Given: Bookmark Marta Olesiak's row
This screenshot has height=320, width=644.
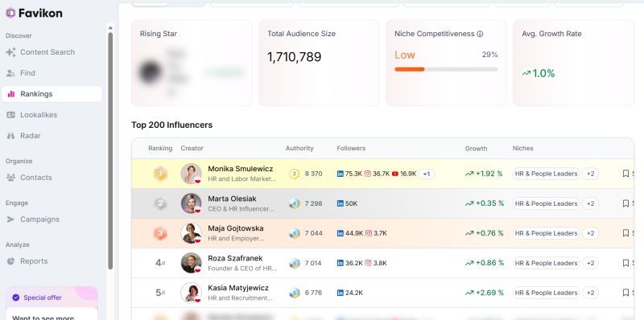Looking at the screenshot, I should click(x=625, y=203).
